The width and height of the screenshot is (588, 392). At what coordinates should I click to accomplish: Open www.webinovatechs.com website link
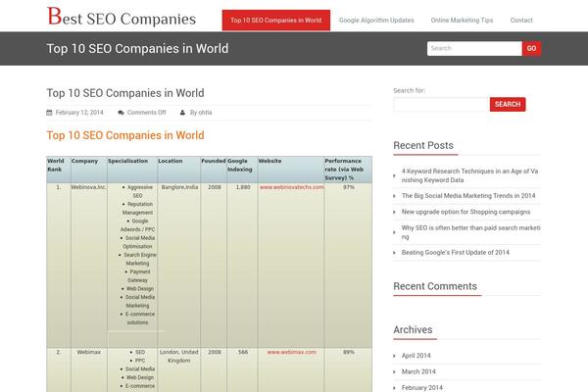pyautogui.click(x=291, y=187)
